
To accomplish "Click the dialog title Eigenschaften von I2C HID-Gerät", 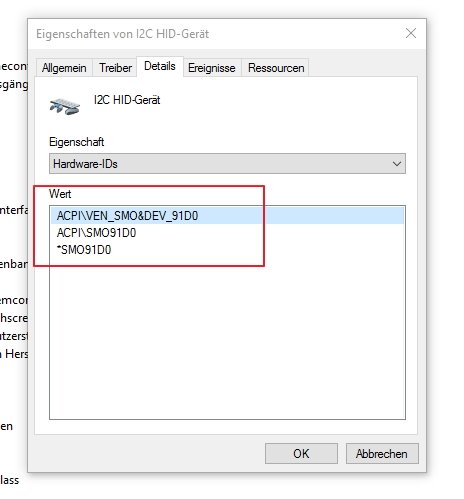I will (x=122, y=34).
